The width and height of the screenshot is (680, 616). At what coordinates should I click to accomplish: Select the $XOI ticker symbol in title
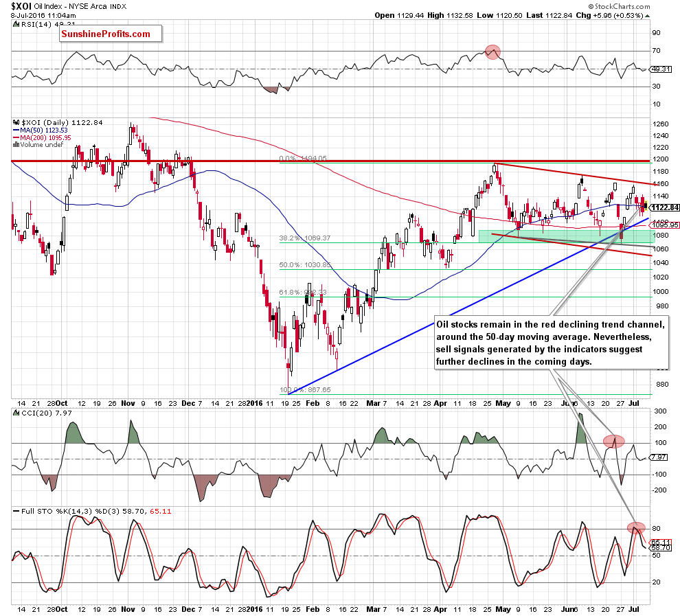point(21,6)
